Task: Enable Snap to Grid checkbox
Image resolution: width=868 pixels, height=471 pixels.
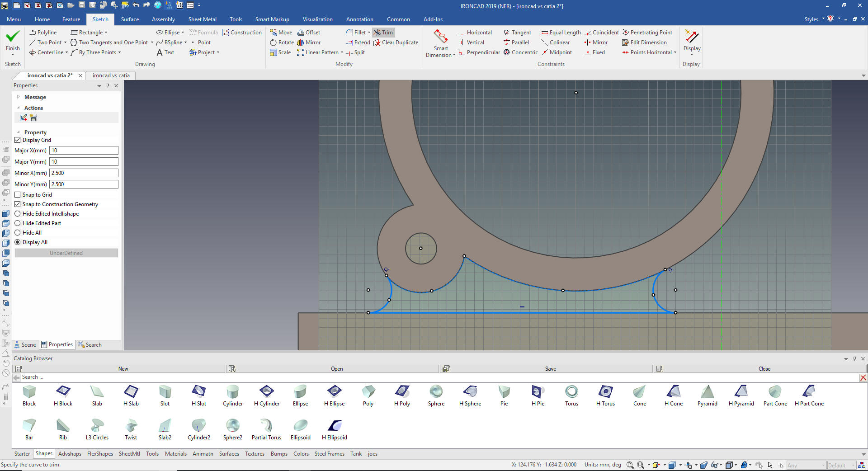Action: 18,195
